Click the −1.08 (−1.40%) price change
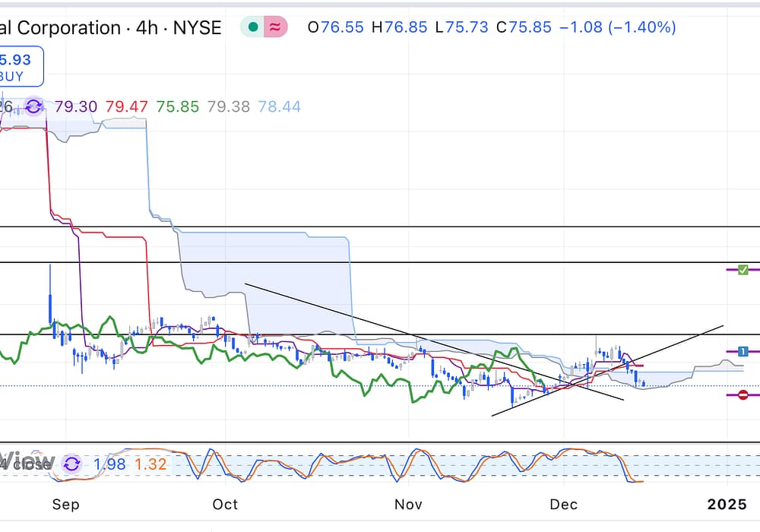 [617, 28]
